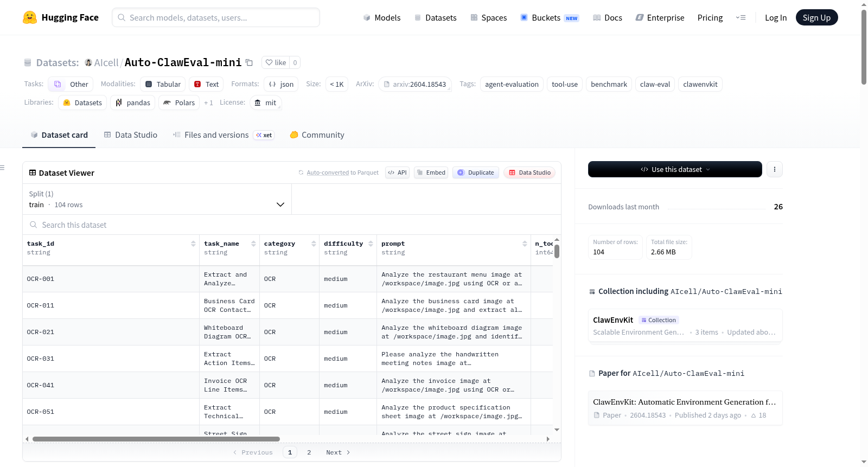Switch to the Dataset card tab
Viewport: 868px width, 467px height.
[x=59, y=135]
